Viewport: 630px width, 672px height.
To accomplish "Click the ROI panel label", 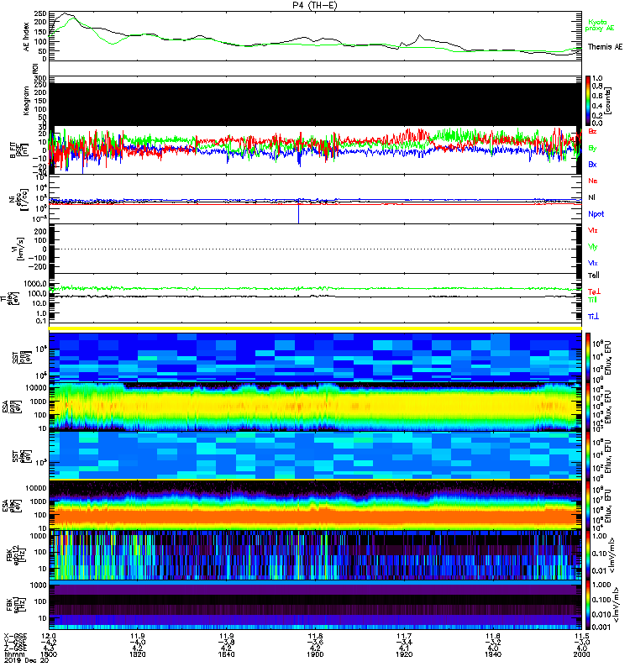I will [x=35, y=68].
